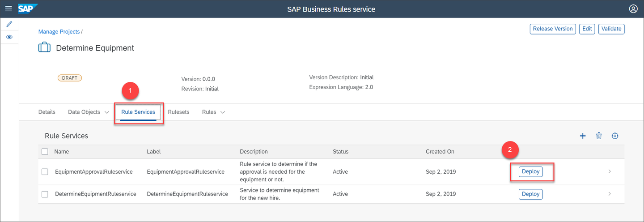The height and width of the screenshot is (222, 644).
Task: Expand the Data Objects tab dropdown arrow
Action: click(107, 112)
